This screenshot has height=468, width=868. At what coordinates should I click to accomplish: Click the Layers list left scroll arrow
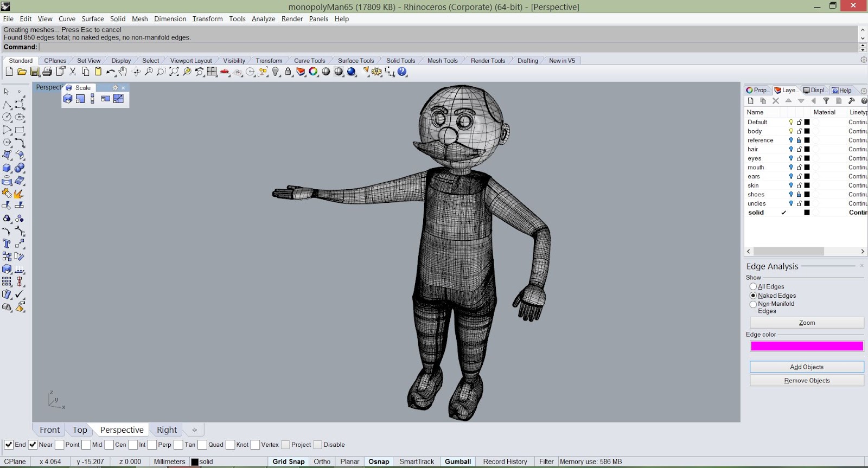(x=749, y=252)
